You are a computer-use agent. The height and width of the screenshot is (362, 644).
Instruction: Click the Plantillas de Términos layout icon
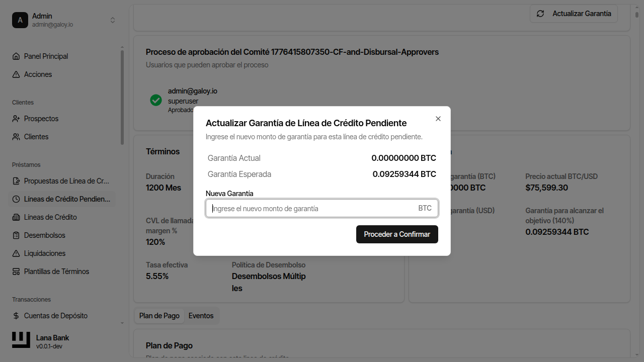(16, 271)
